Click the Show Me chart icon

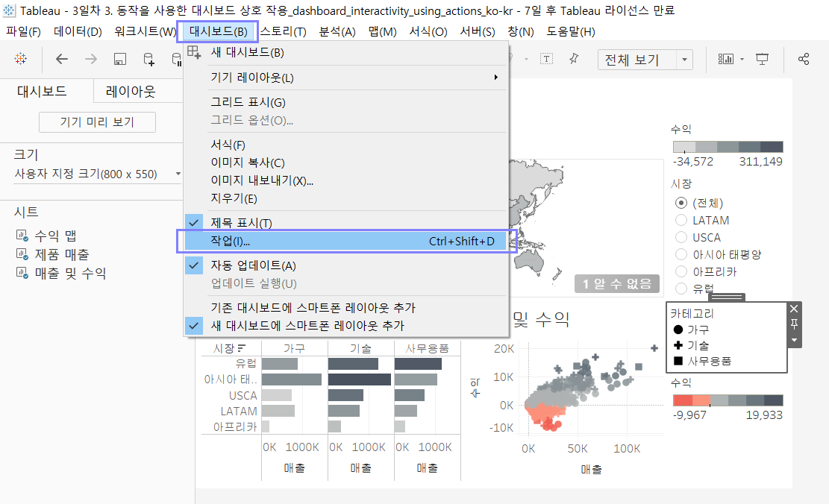[x=725, y=59]
